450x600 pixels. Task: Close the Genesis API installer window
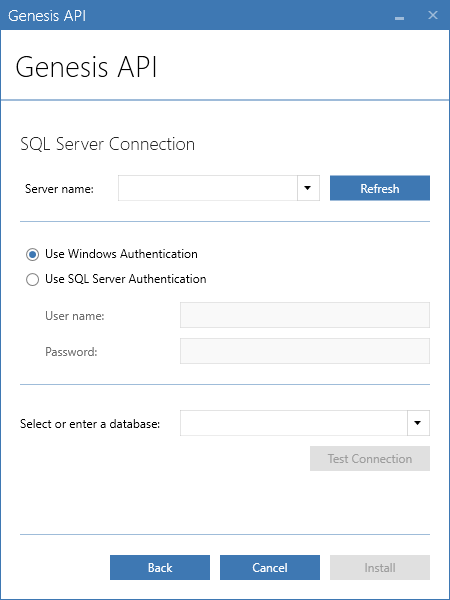click(x=433, y=15)
